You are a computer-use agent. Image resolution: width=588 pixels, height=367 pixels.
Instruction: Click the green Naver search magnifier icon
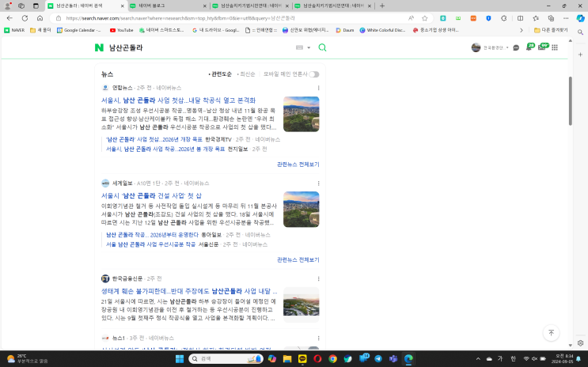point(322,47)
